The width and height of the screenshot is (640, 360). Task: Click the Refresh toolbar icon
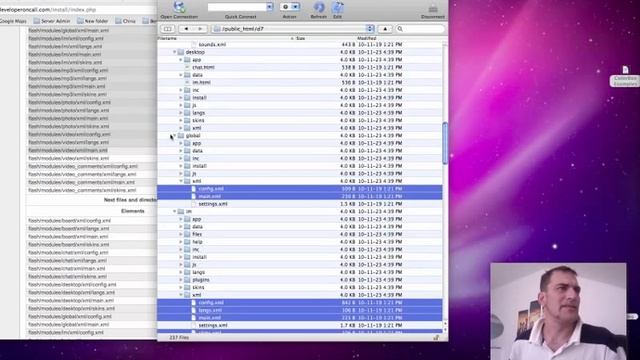[319, 7]
